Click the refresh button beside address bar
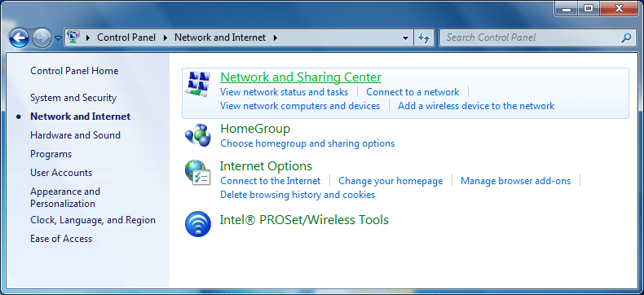Image resolution: width=644 pixels, height=295 pixels. pyautogui.click(x=424, y=37)
